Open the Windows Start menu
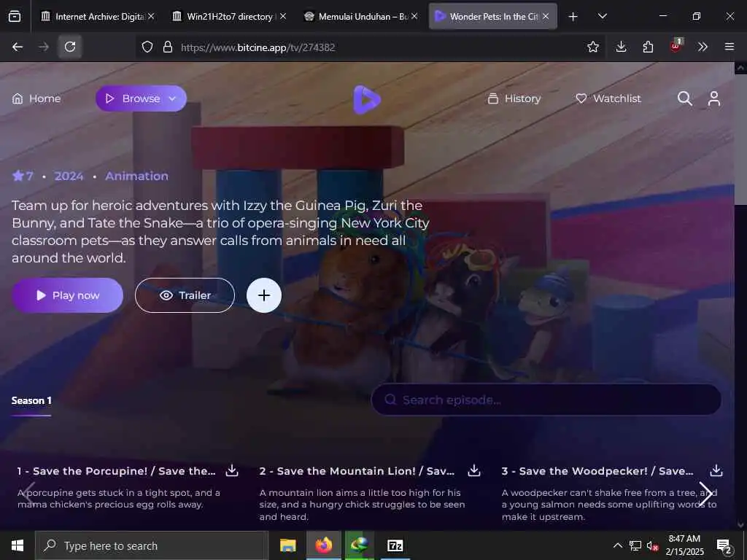The image size is (747, 560). 18,545
